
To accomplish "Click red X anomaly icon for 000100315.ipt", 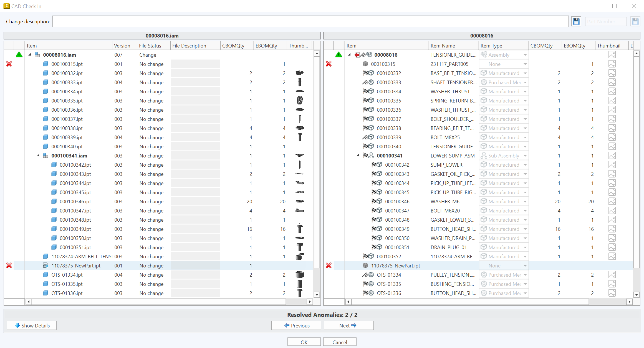I will click(x=9, y=64).
